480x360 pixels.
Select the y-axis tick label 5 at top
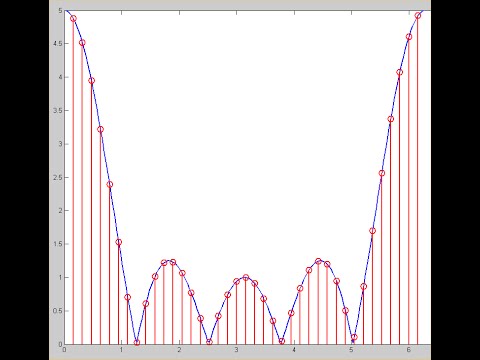tap(60, 11)
